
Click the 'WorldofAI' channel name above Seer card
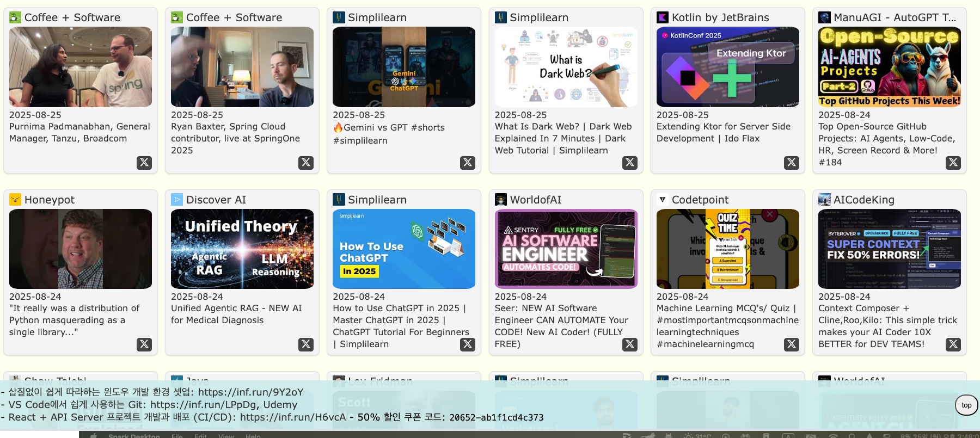[536, 200]
